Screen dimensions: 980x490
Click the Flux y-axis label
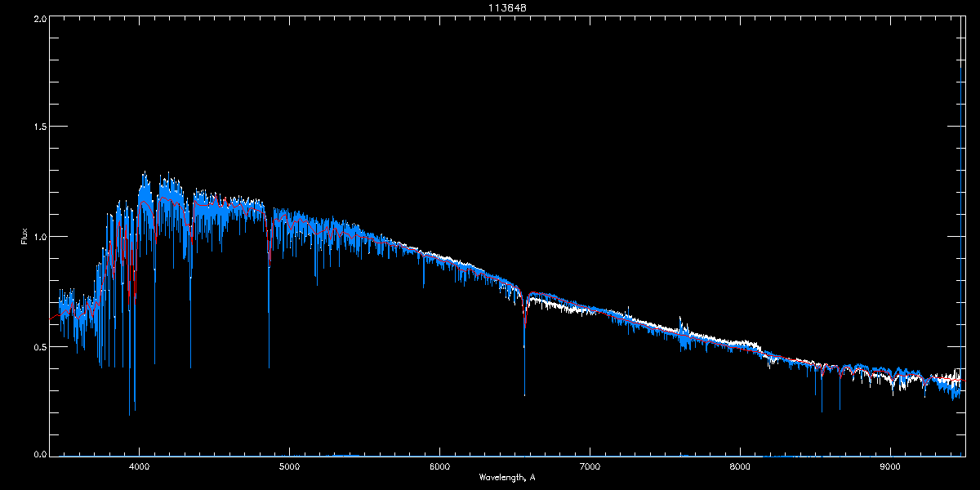pos(24,237)
